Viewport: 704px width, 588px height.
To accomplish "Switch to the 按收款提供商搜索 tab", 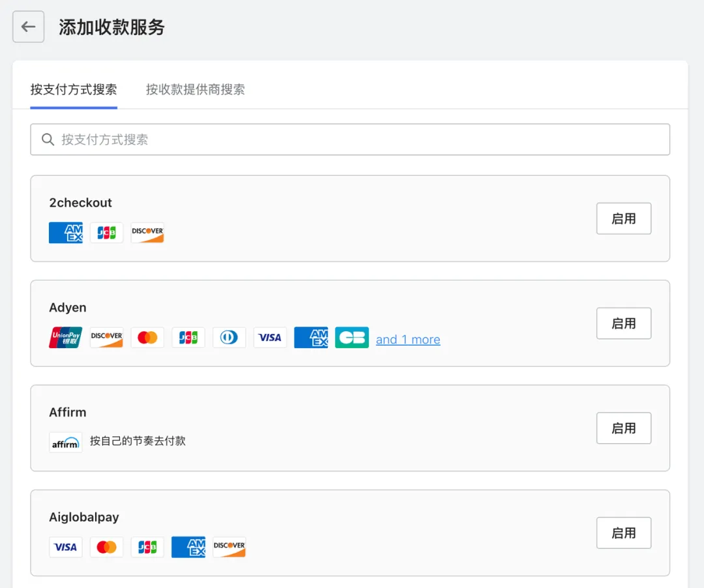I will coord(195,89).
